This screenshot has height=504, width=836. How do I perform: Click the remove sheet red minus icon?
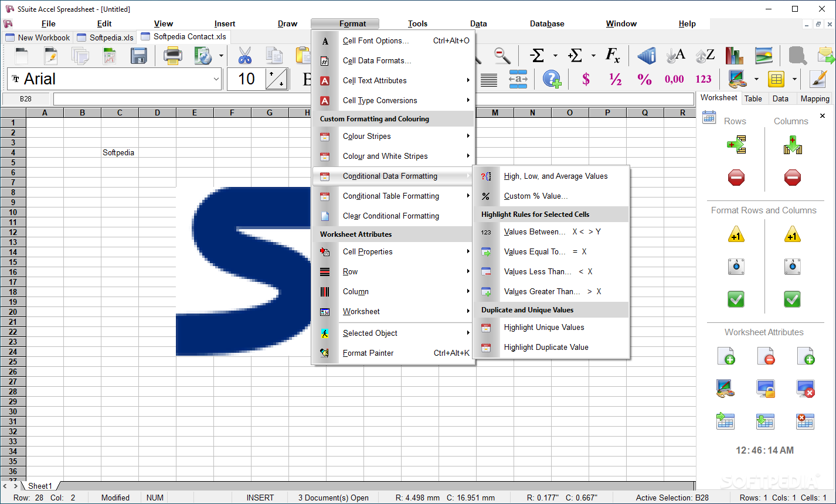tap(766, 355)
